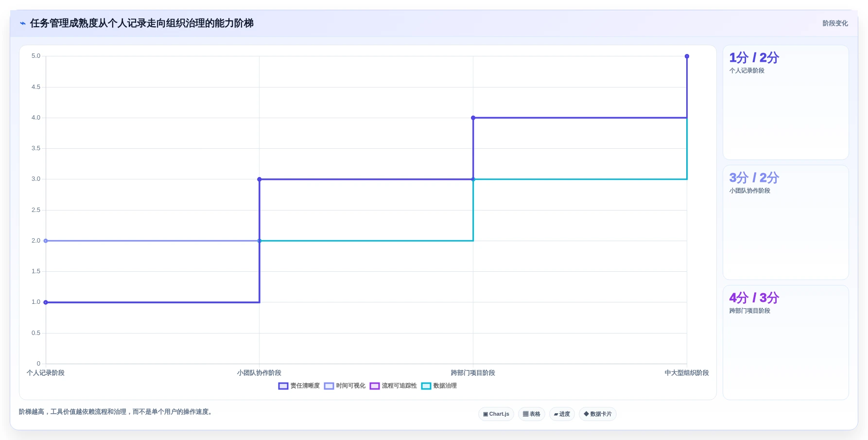The image size is (868, 440).
Task: Click the x-axis label 个人记录阶段
Action: click(46, 373)
